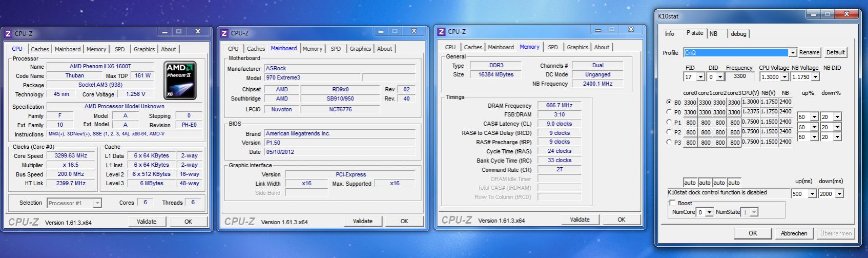Switch to the NB tab in K10stat
This screenshot has height=258, width=868.
pos(713,34)
